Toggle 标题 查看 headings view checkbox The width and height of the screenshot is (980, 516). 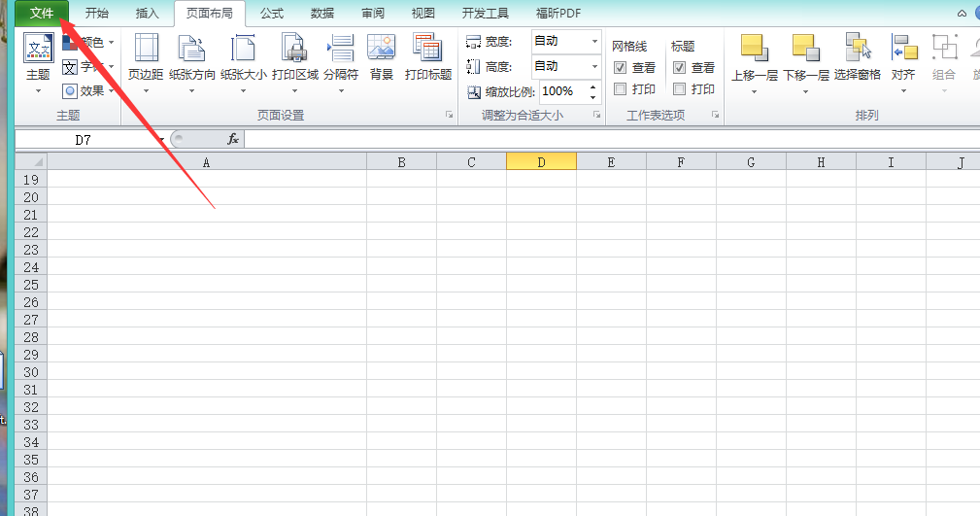click(x=679, y=68)
